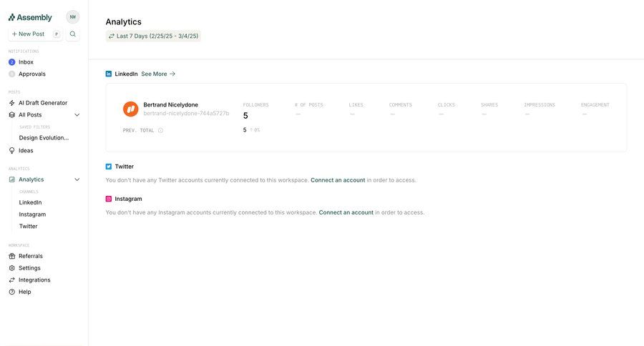The image size is (644, 346).
Task: Open the Inbox with 2 notifications
Action: pyautogui.click(x=26, y=62)
